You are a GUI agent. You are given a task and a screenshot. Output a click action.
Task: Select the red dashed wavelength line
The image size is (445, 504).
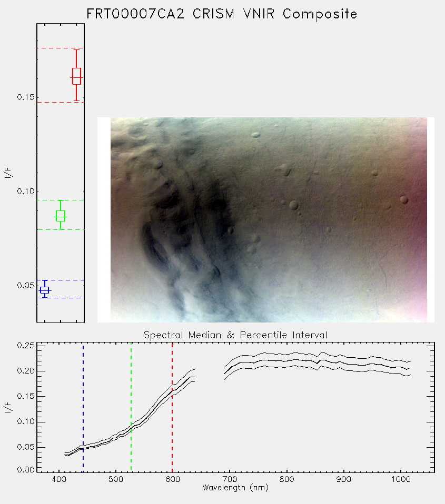click(x=172, y=407)
